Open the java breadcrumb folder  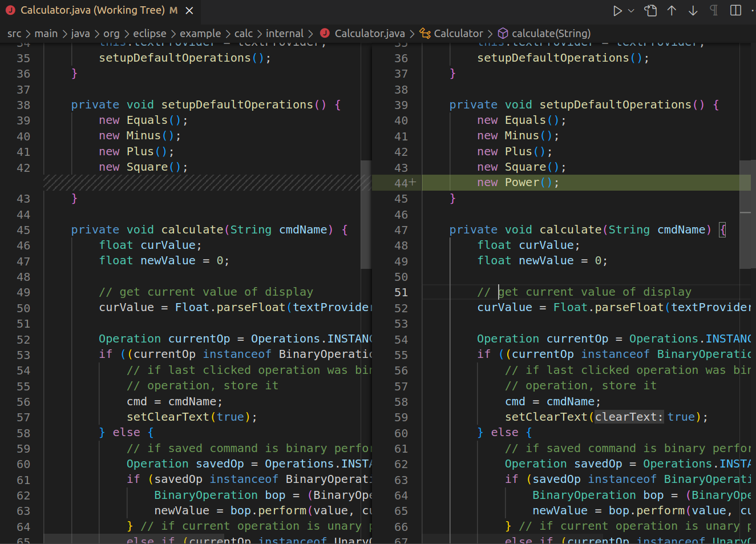click(x=80, y=33)
